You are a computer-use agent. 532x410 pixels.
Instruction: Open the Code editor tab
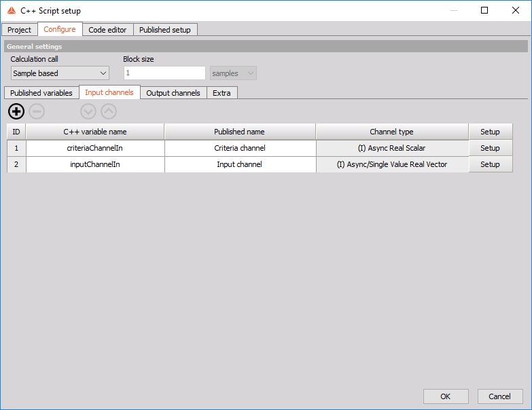point(107,30)
